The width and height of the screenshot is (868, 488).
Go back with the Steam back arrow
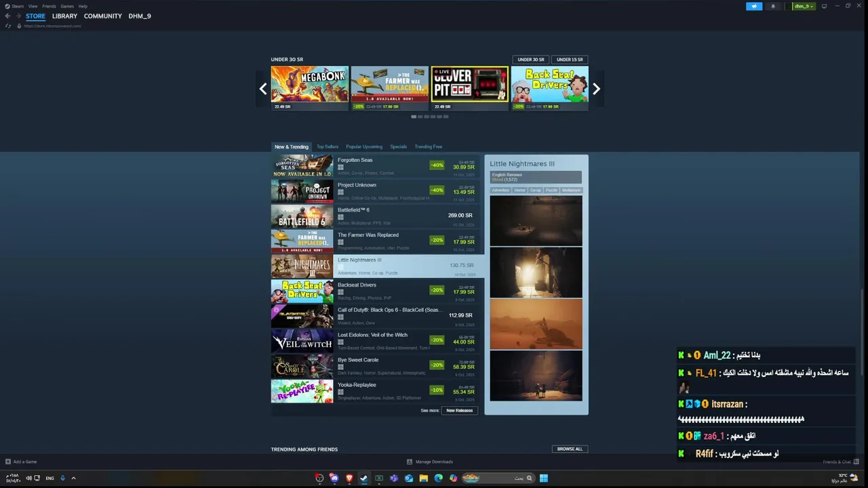click(7, 16)
